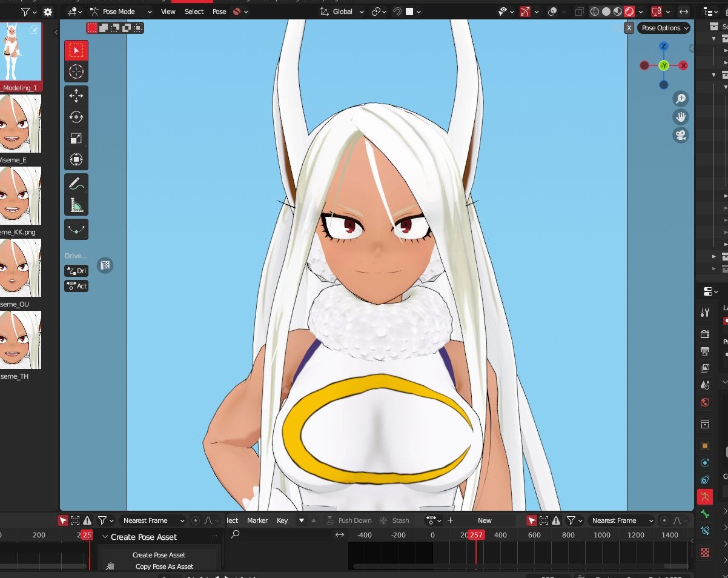Open the Pose menu

pyautogui.click(x=219, y=12)
